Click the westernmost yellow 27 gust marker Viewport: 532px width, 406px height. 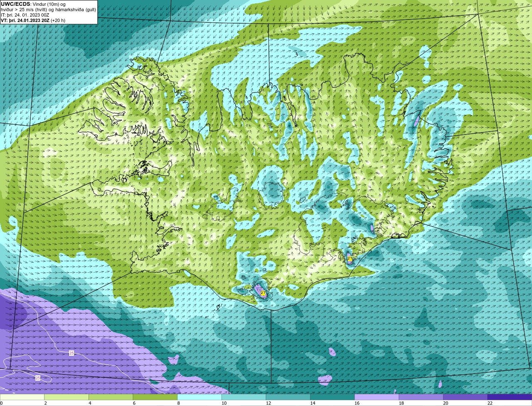[263, 293]
